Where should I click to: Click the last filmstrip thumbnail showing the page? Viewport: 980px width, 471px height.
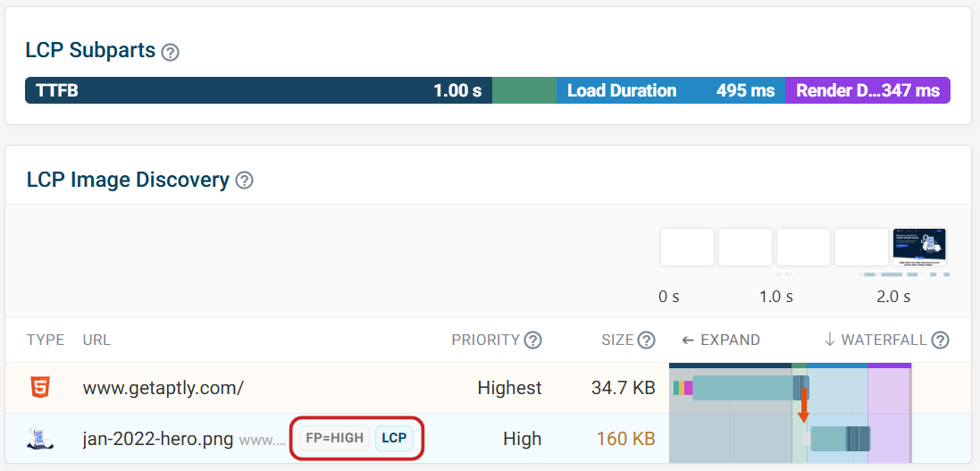click(x=919, y=247)
